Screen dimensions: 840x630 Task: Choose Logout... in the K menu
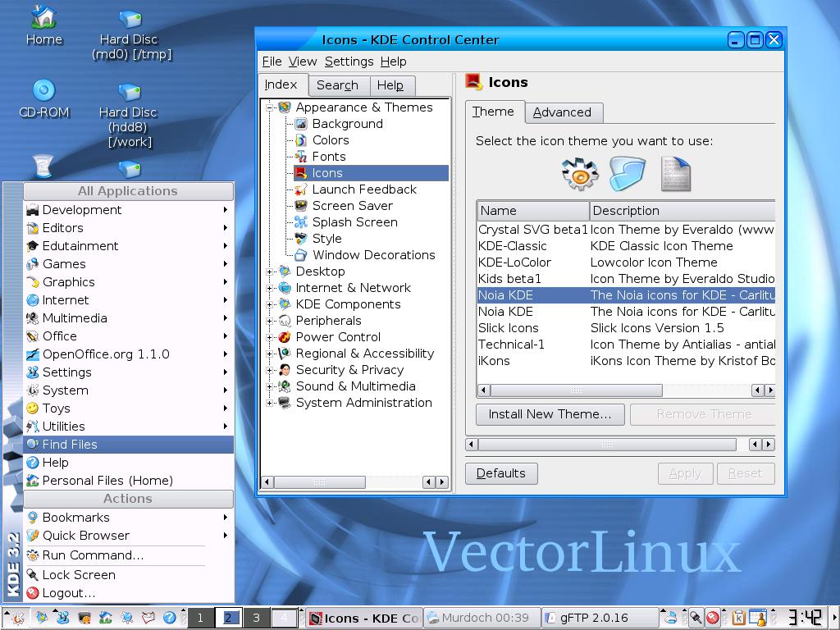129,594
